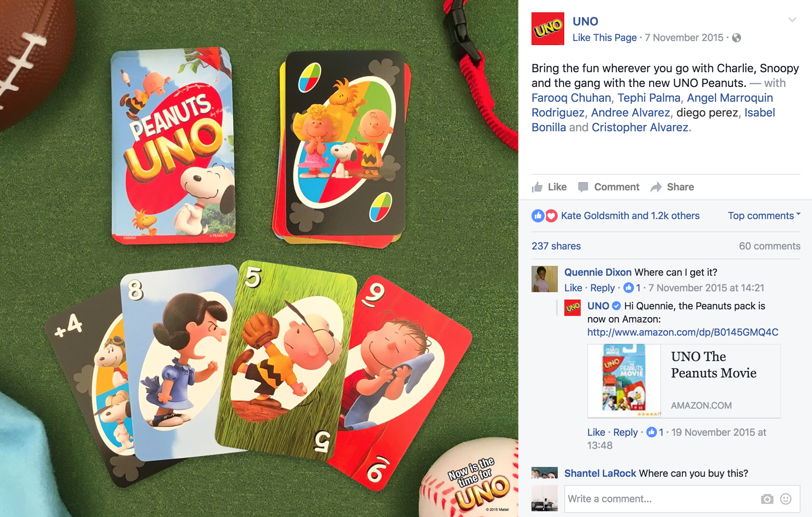Image resolution: width=812 pixels, height=517 pixels.
Task: Click the Comment speech bubble button
Action: [x=609, y=187]
